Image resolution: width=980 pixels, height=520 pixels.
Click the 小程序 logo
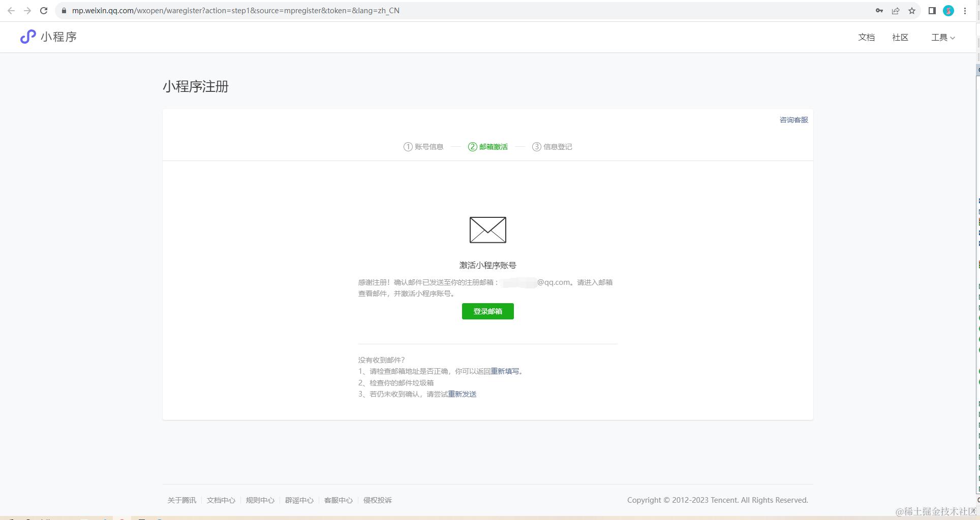pyautogui.click(x=48, y=37)
